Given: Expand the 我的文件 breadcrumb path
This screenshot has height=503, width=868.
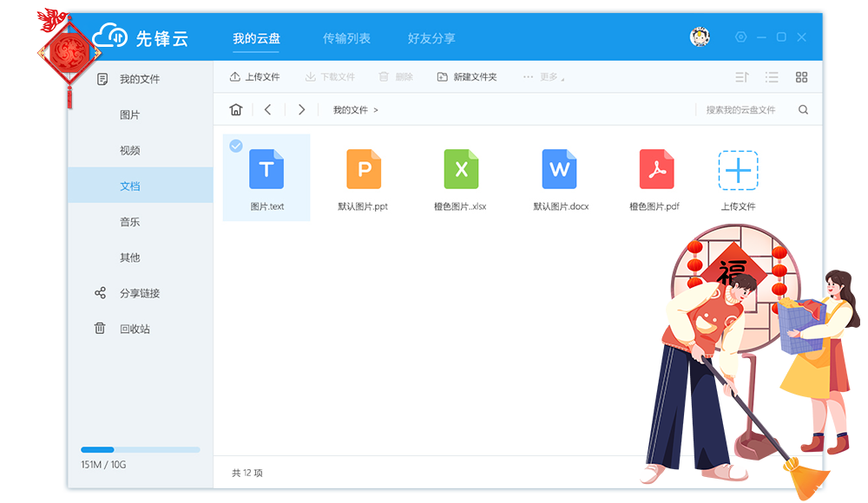Looking at the screenshot, I should pyautogui.click(x=355, y=110).
